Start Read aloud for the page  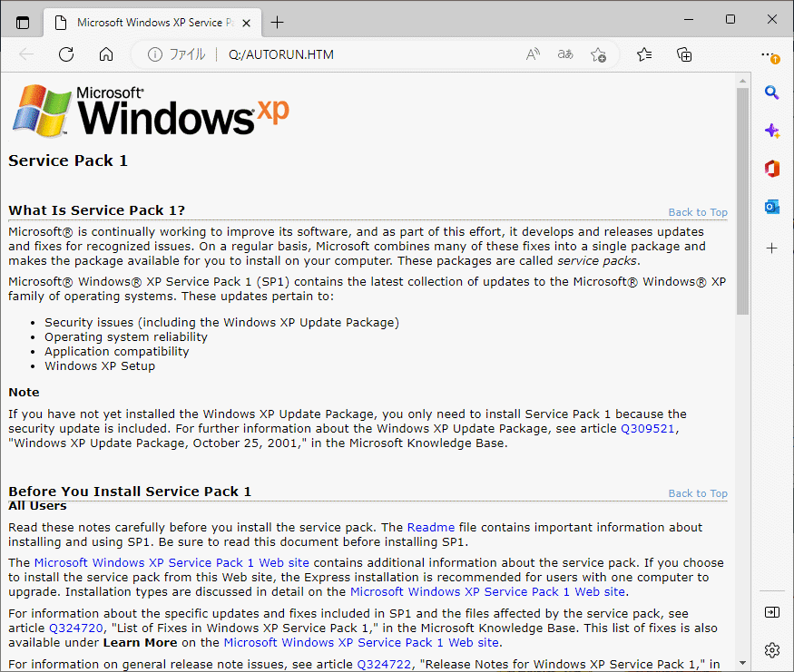532,54
